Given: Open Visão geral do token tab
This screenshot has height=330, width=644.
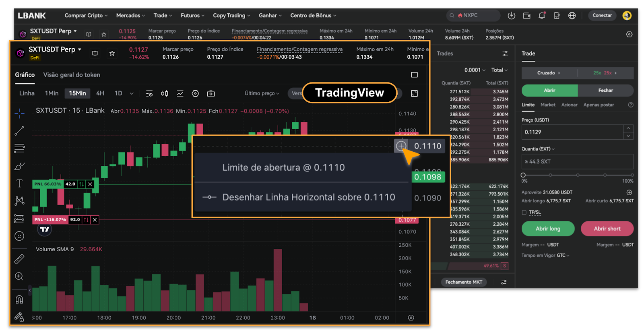Looking at the screenshot, I should [x=72, y=75].
